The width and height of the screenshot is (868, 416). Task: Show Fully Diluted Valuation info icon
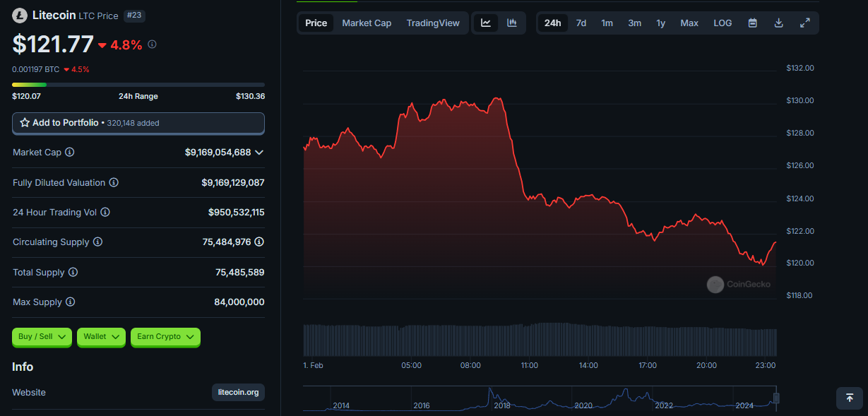(x=114, y=182)
